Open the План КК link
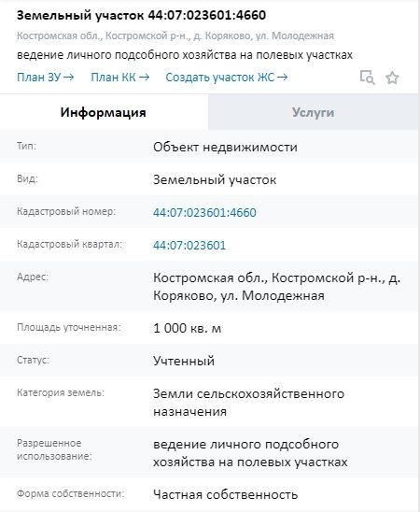Screen dimensions: 420x512 tap(120, 78)
